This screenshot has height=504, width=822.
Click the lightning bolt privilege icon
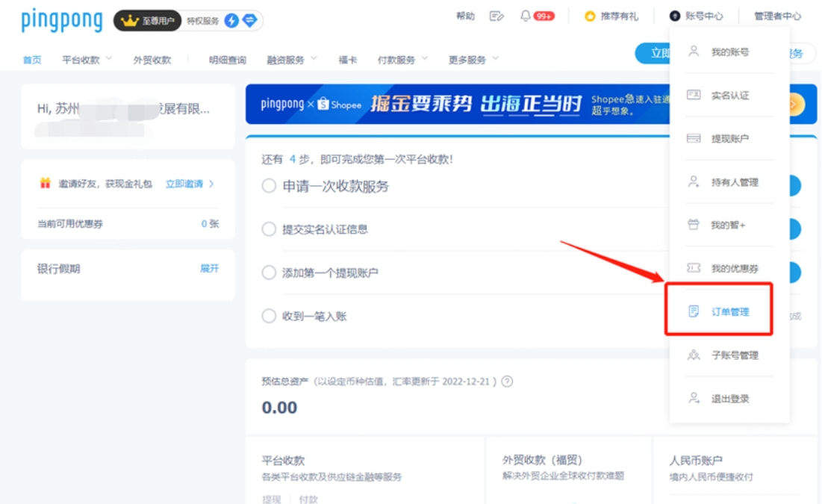pos(231,21)
